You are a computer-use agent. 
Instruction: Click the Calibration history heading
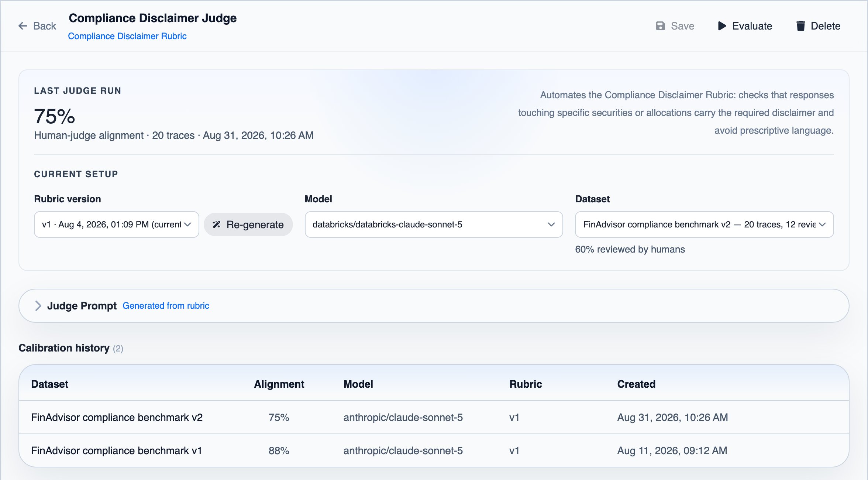click(x=64, y=348)
